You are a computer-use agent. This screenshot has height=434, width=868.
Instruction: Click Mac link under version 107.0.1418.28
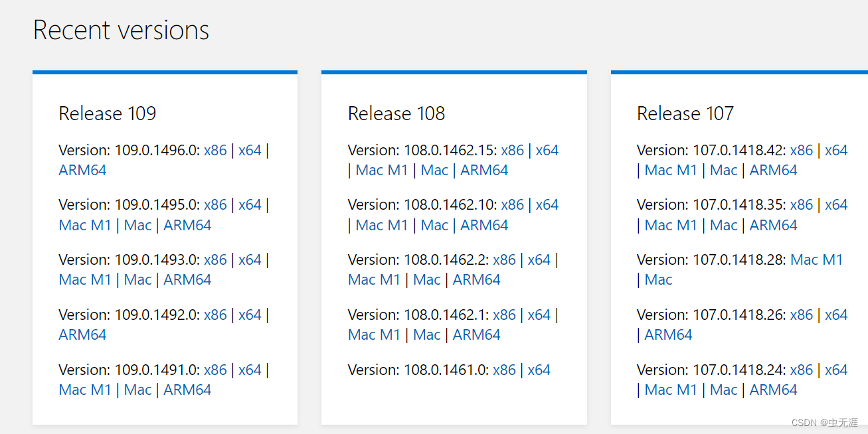coord(658,279)
